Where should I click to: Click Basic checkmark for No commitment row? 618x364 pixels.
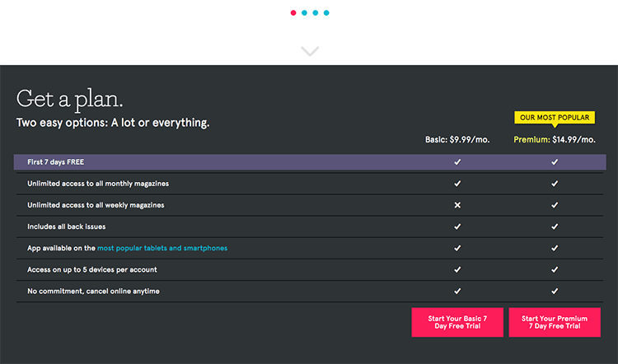[x=457, y=292]
